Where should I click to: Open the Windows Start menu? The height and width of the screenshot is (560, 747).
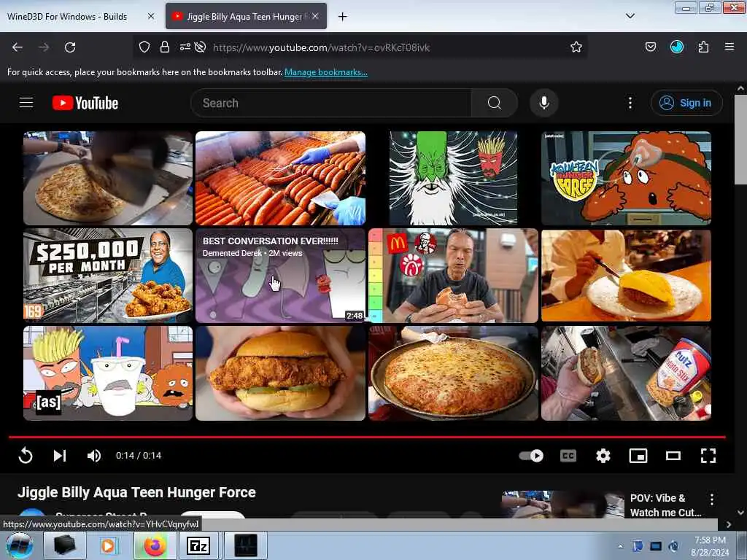pos(20,545)
